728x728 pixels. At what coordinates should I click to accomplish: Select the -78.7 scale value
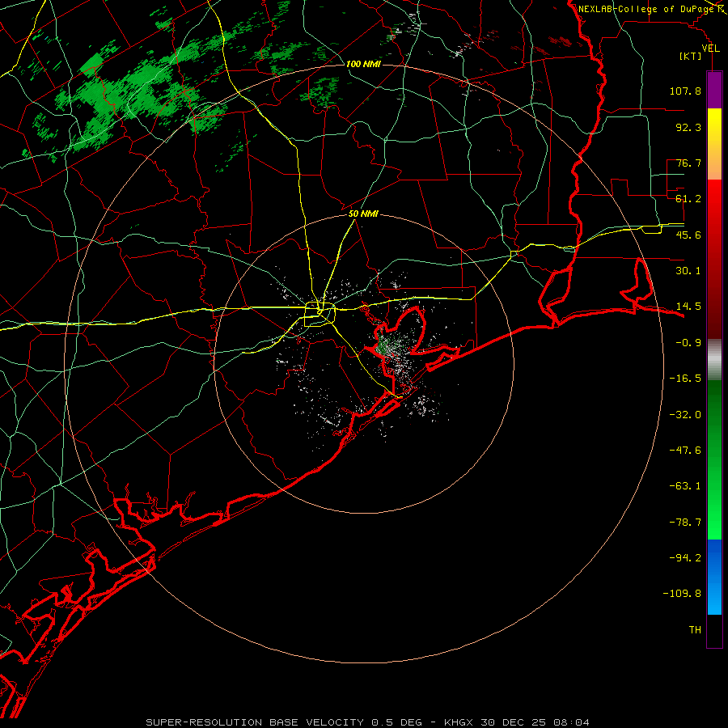point(685,523)
